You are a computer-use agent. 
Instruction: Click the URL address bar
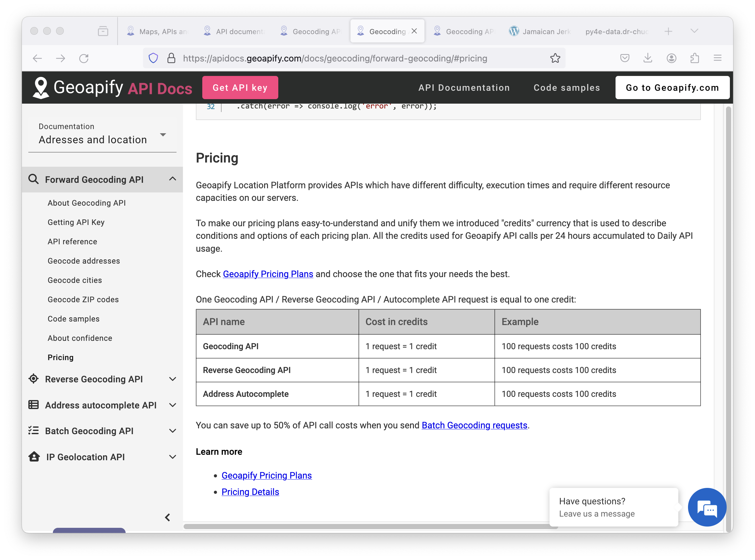(x=354, y=58)
